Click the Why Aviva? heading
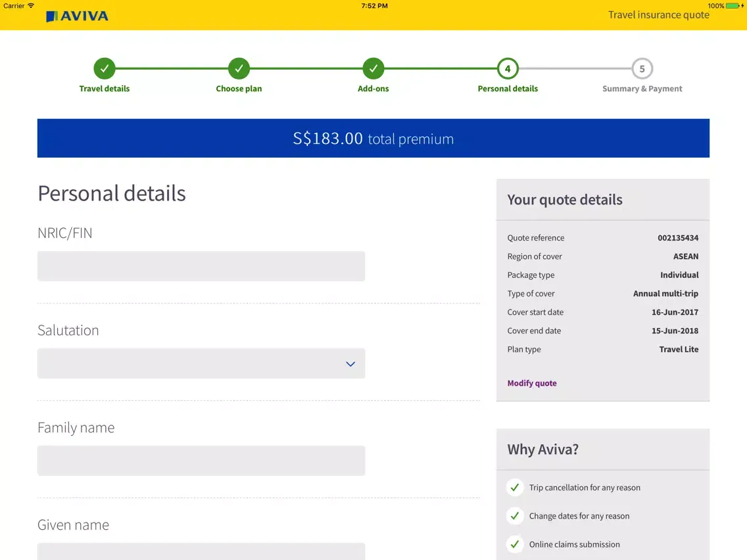747x560 pixels. [x=542, y=449]
